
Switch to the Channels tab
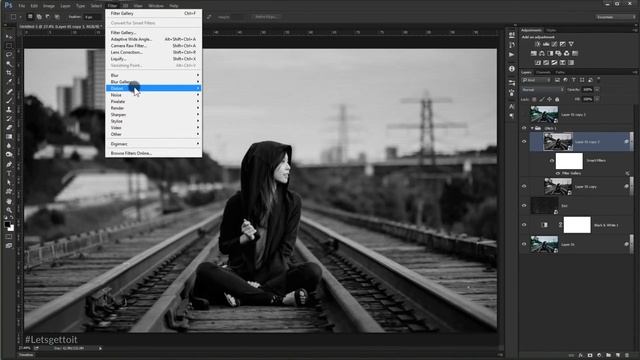[543, 72]
